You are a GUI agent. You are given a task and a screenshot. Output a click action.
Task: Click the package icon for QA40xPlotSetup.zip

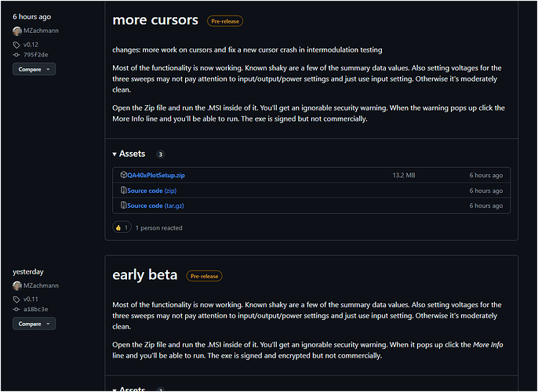tap(124, 175)
